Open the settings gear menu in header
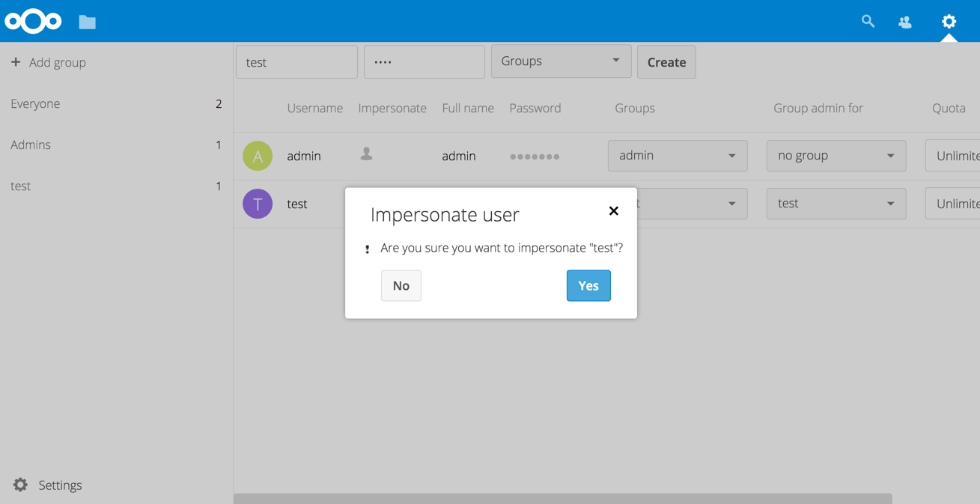 949,22
